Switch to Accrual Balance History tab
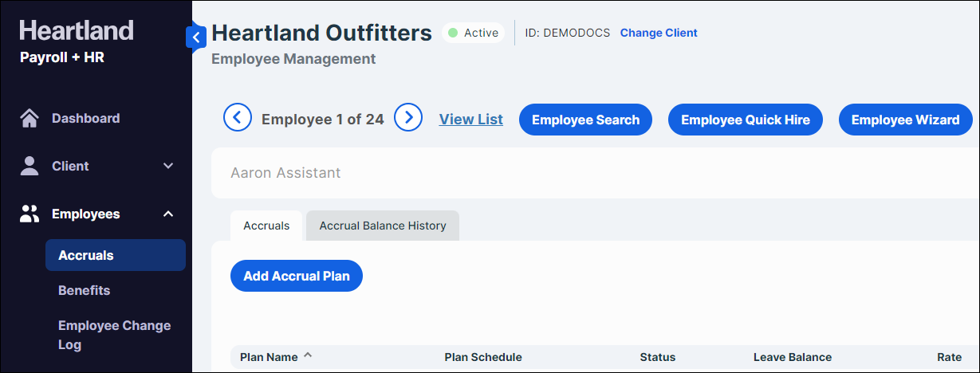 pos(383,226)
